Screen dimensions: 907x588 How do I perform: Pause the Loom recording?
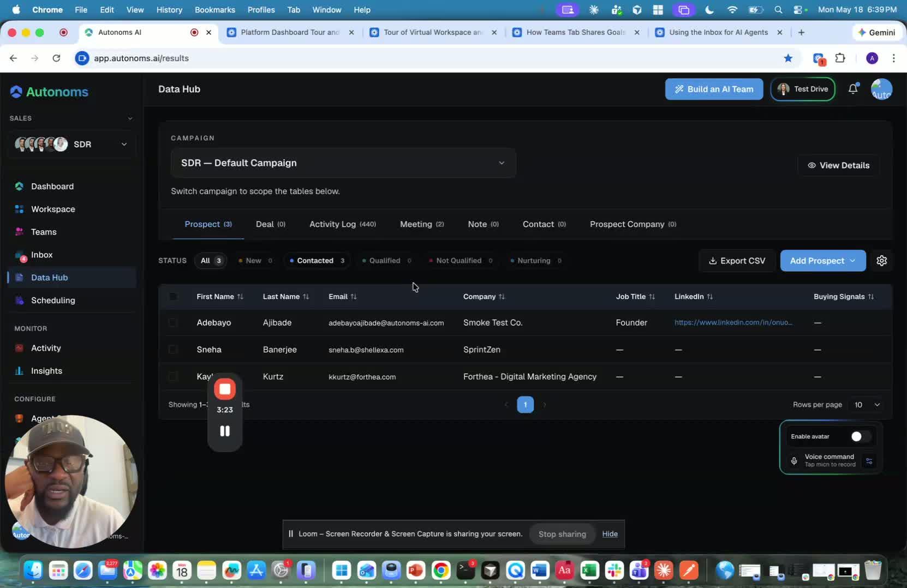(225, 431)
